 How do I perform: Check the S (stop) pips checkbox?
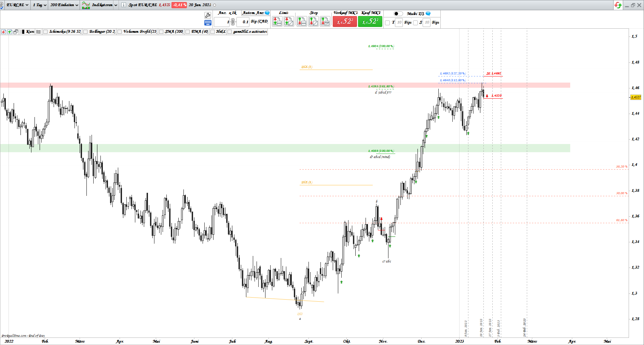(x=415, y=23)
